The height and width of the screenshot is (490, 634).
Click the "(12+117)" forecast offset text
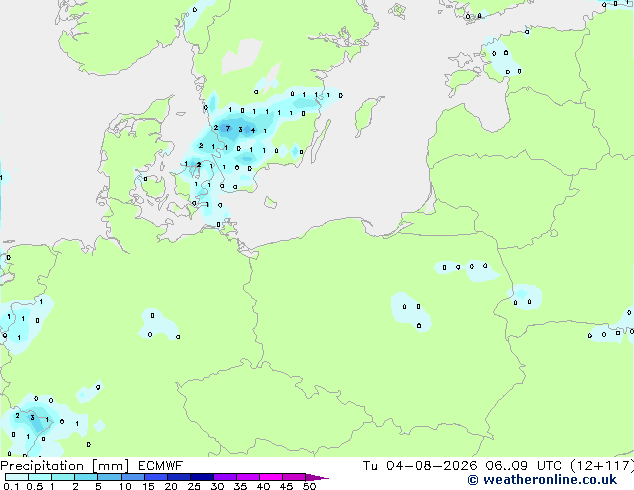click(x=602, y=466)
